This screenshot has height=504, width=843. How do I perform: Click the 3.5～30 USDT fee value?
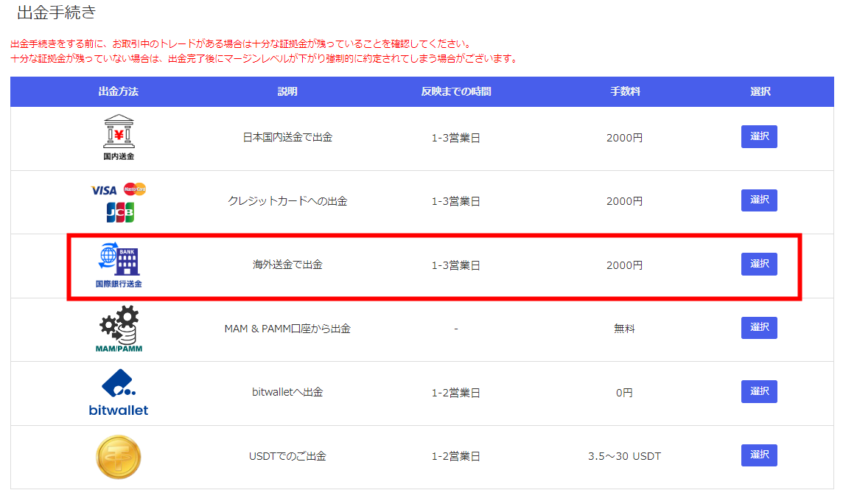pyautogui.click(x=625, y=456)
